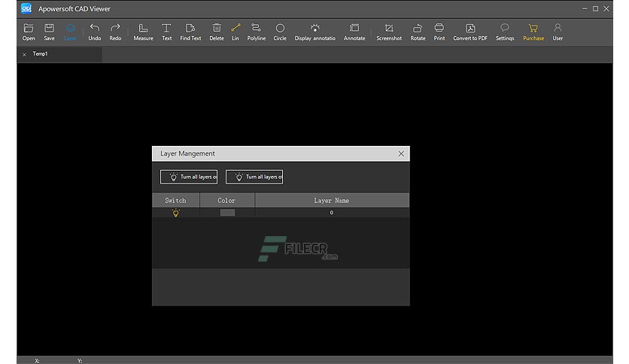Select the Polyline tool
Screen dimensions: 629x364
coord(256,32)
